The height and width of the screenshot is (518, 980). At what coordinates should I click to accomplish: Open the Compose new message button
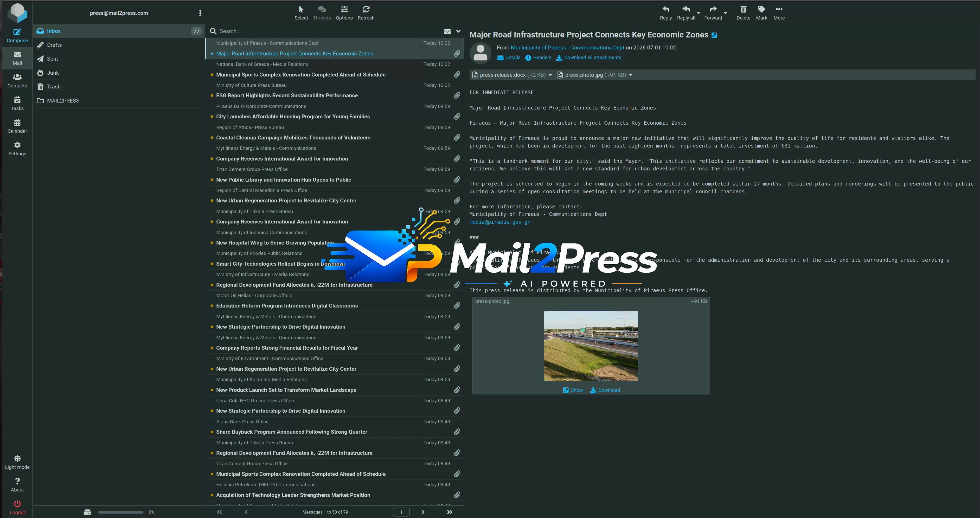[17, 36]
